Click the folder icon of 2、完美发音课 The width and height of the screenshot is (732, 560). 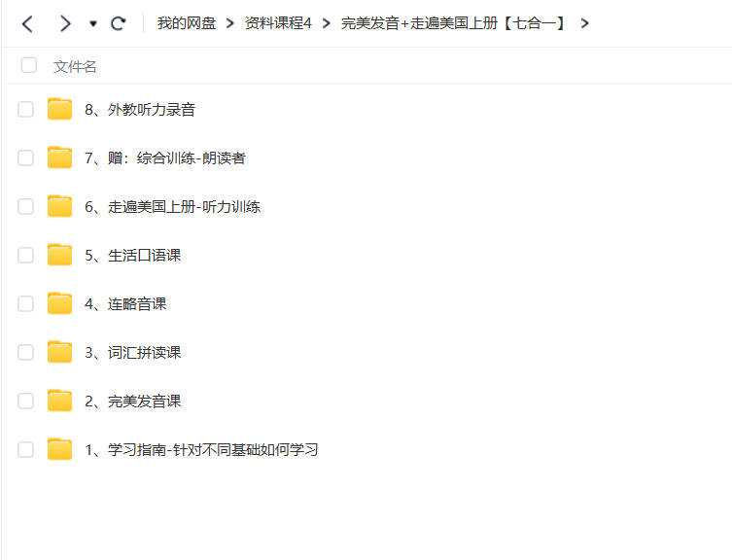click(59, 401)
